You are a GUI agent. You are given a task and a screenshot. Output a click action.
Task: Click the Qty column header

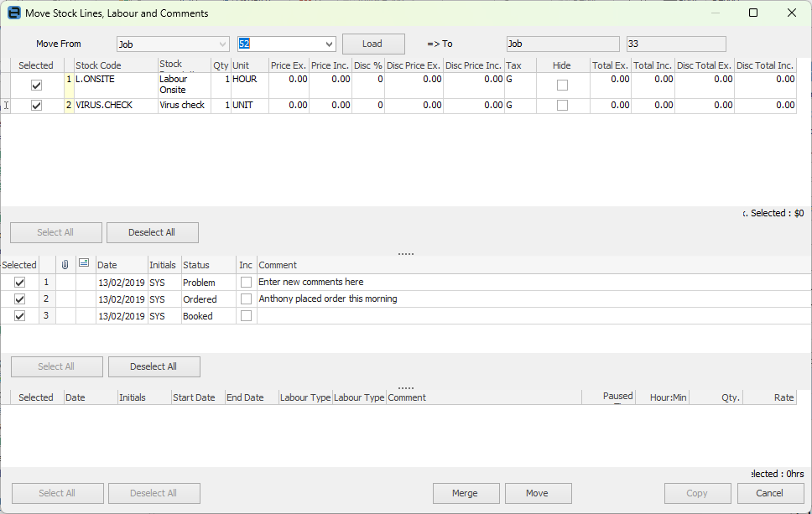coord(221,65)
